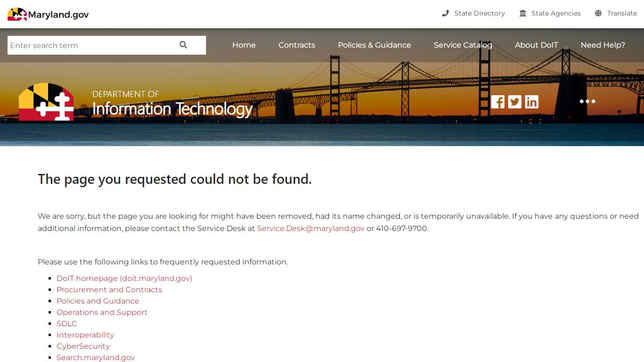Go to the Home menu item

244,45
